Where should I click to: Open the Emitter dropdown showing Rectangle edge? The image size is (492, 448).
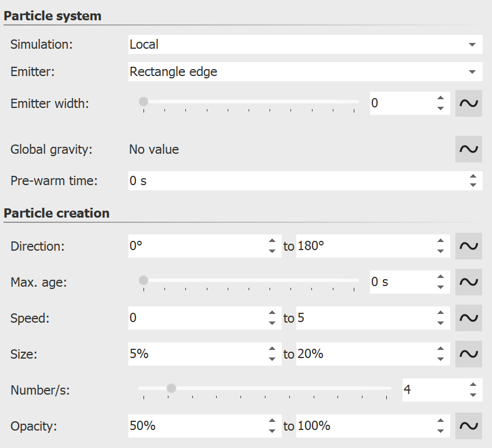[304, 71]
